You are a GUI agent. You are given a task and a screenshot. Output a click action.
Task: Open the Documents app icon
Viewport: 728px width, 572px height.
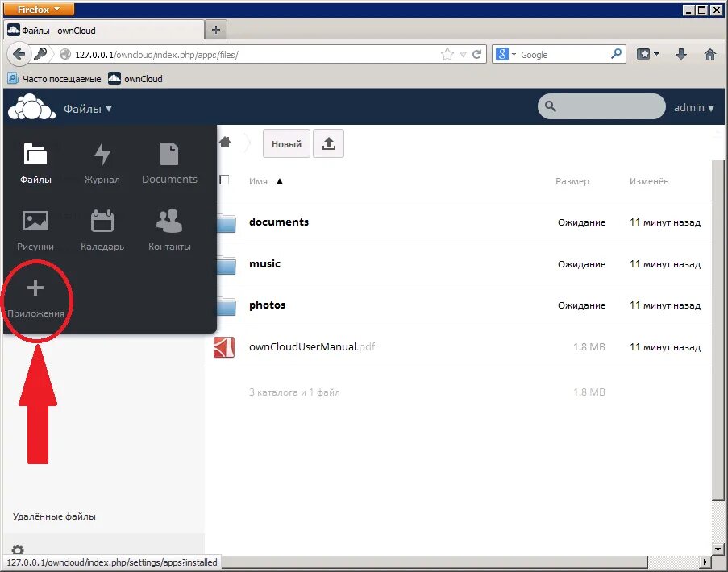point(169,163)
